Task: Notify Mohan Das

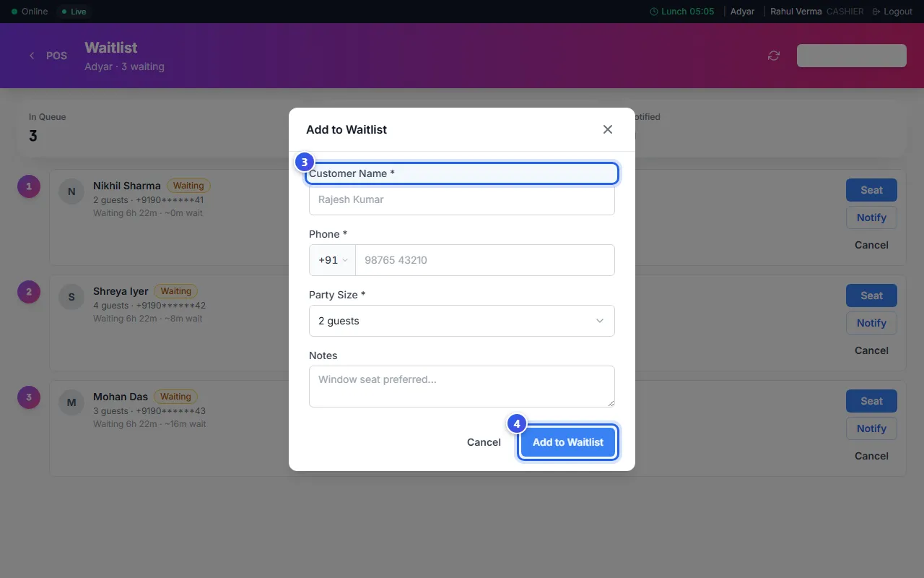Action: pyautogui.click(x=871, y=428)
